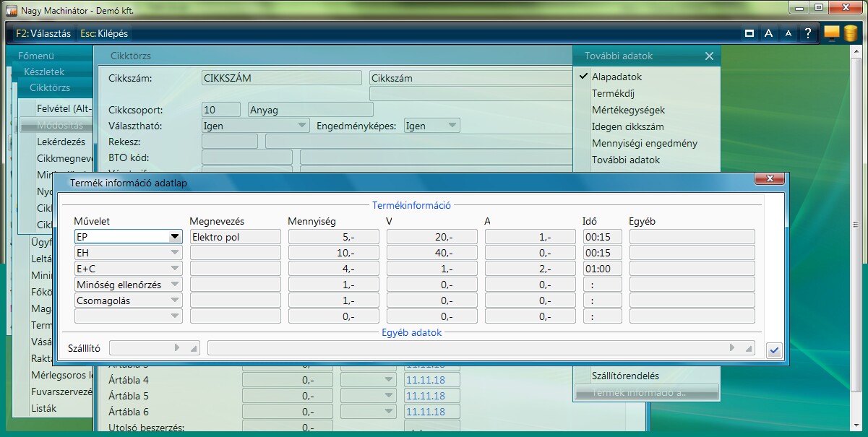The image size is (868, 437).
Task: Choose Mennyiségi engedmény menu entry
Action: pos(645,143)
